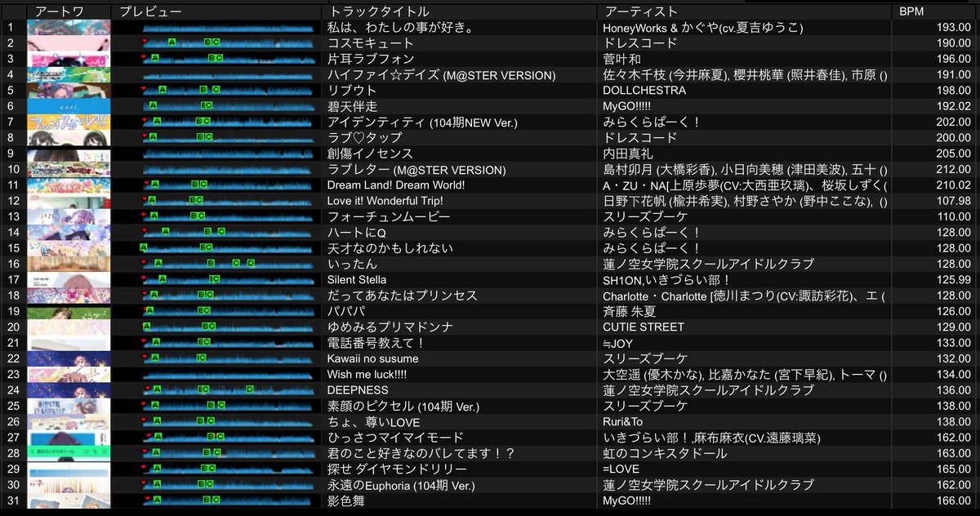Sort tracks by プレビュー column header
The width and height of the screenshot is (980, 516).
(218, 11)
